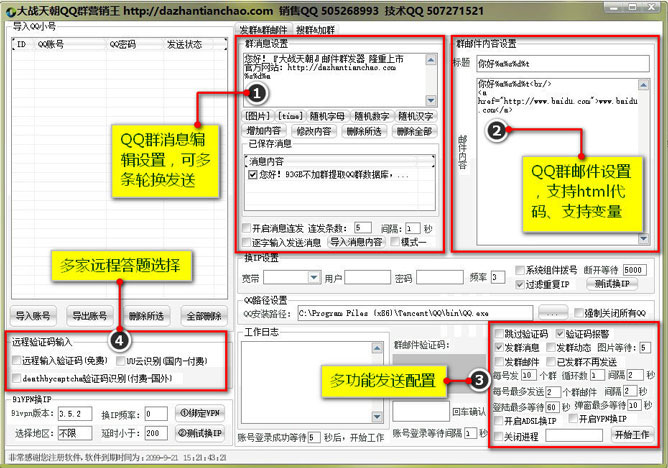This screenshot has width=668, height=468.
Task: Click the 选择地区 input field
Action: pos(75,434)
